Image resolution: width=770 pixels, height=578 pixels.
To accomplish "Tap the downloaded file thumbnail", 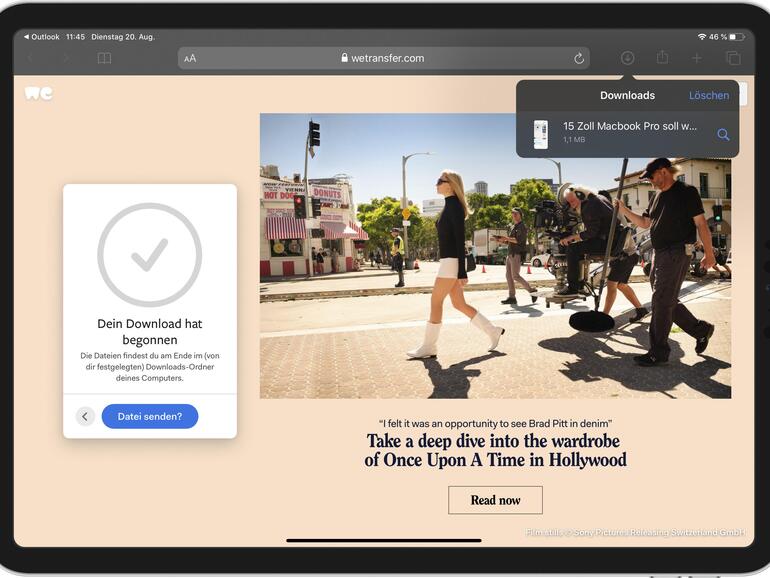I will pyautogui.click(x=541, y=134).
